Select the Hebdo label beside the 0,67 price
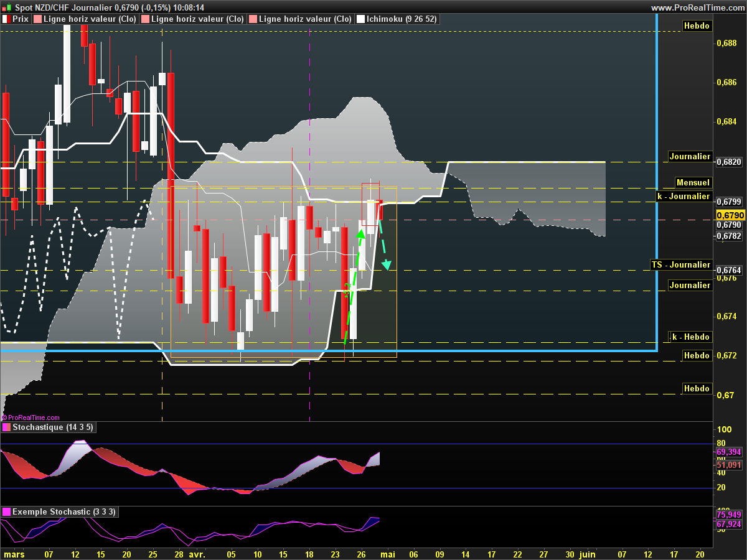The height and width of the screenshot is (560, 747). coord(697,389)
